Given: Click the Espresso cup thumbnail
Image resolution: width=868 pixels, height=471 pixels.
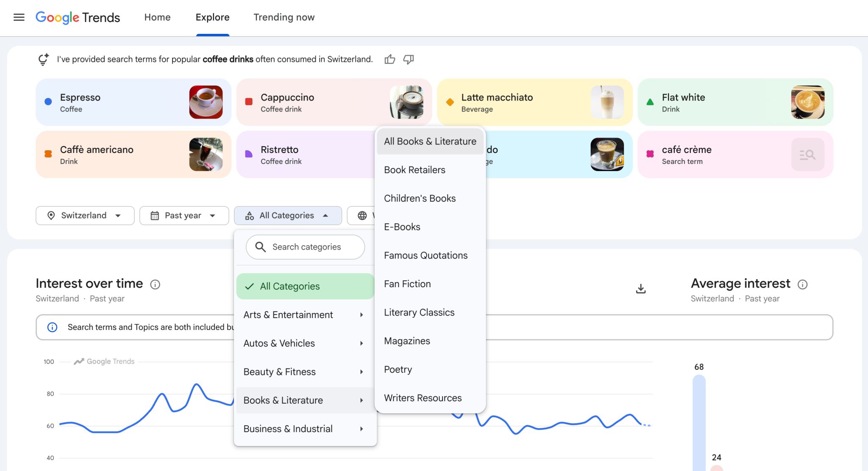Looking at the screenshot, I should pos(206,102).
